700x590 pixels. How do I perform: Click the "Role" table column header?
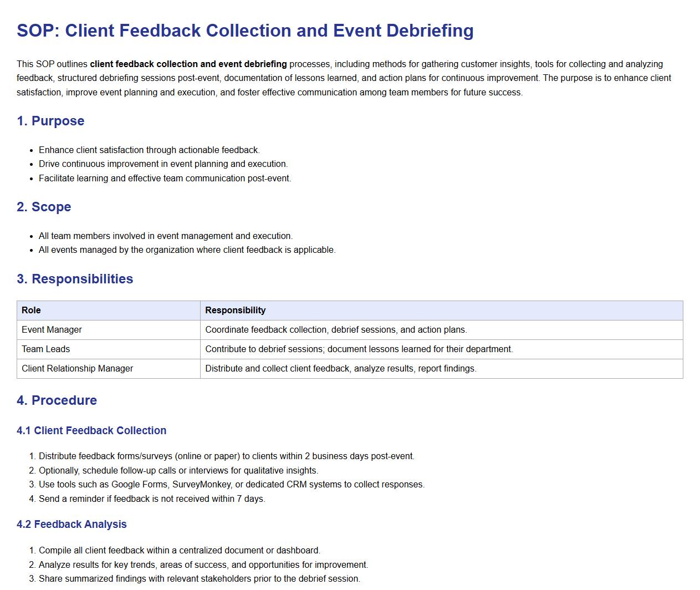31,311
